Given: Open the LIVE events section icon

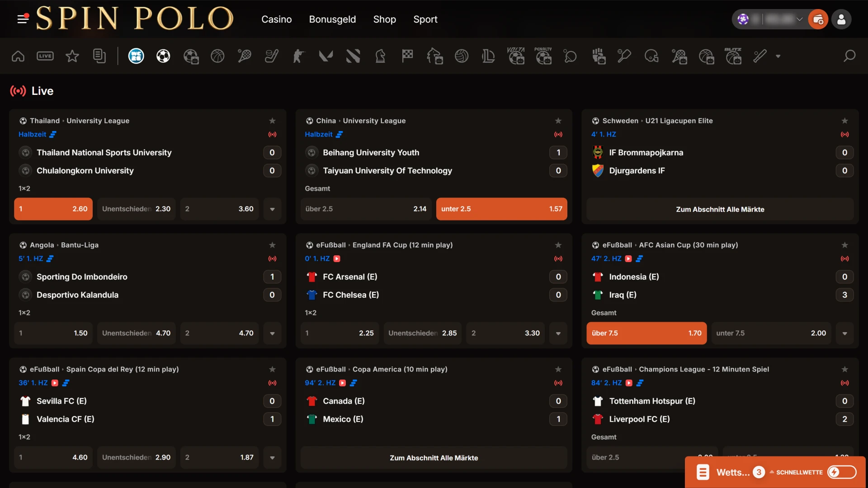Looking at the screenshot, I should 45,56.
